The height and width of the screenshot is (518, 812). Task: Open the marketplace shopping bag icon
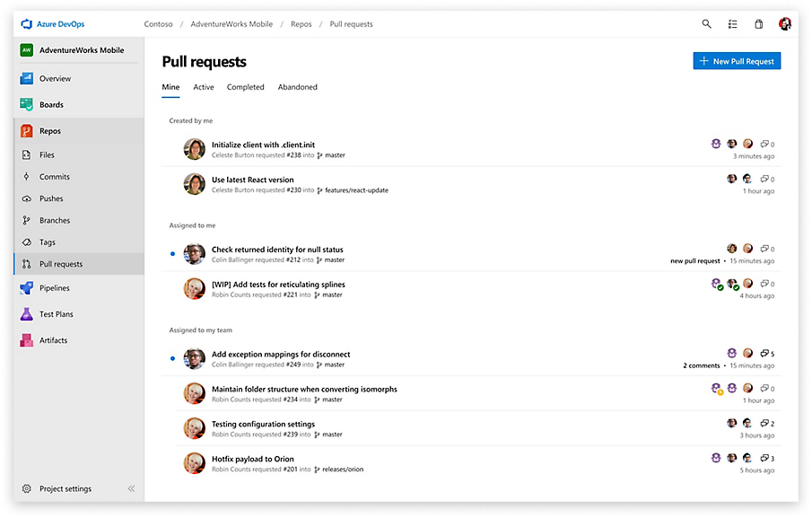[x=758, y=24]
